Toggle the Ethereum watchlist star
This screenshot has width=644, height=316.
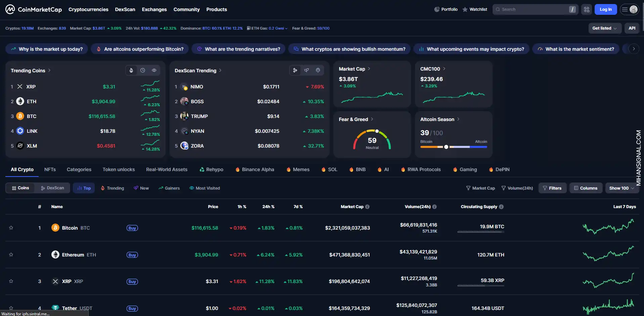(11, 255)
